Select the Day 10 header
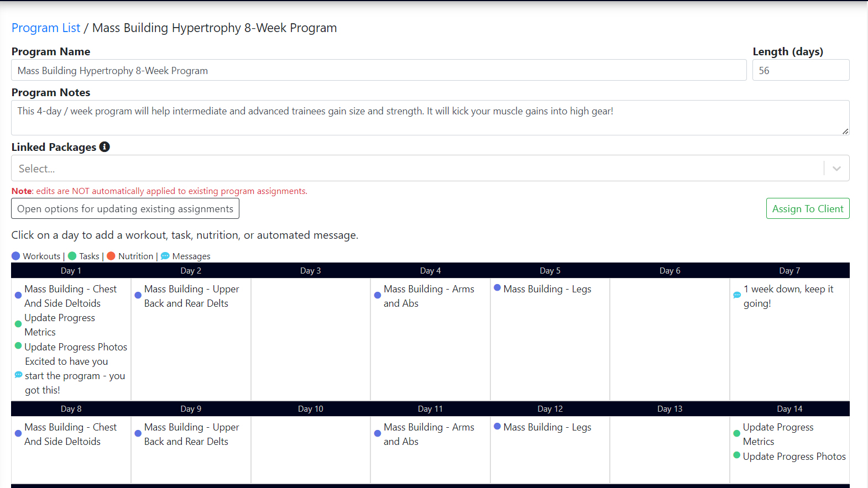 point(310,409)
